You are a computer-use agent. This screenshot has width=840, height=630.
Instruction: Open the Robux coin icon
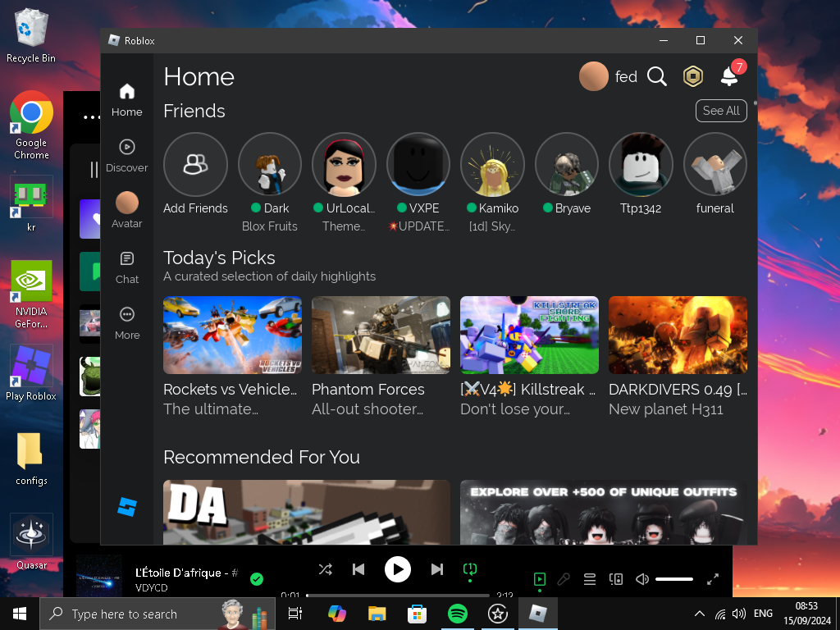coord(692,76)
